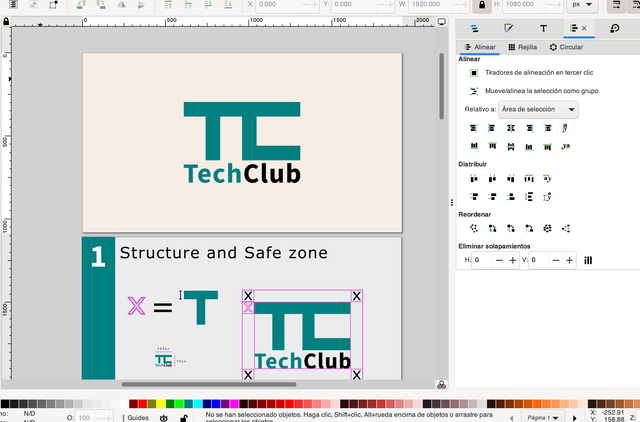Open the Guides layer dropdown in status bar
640x422 pixels.
click(140, 417)
